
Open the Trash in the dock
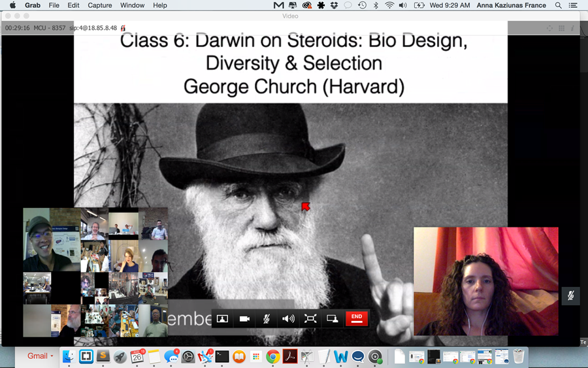(519, 356)
